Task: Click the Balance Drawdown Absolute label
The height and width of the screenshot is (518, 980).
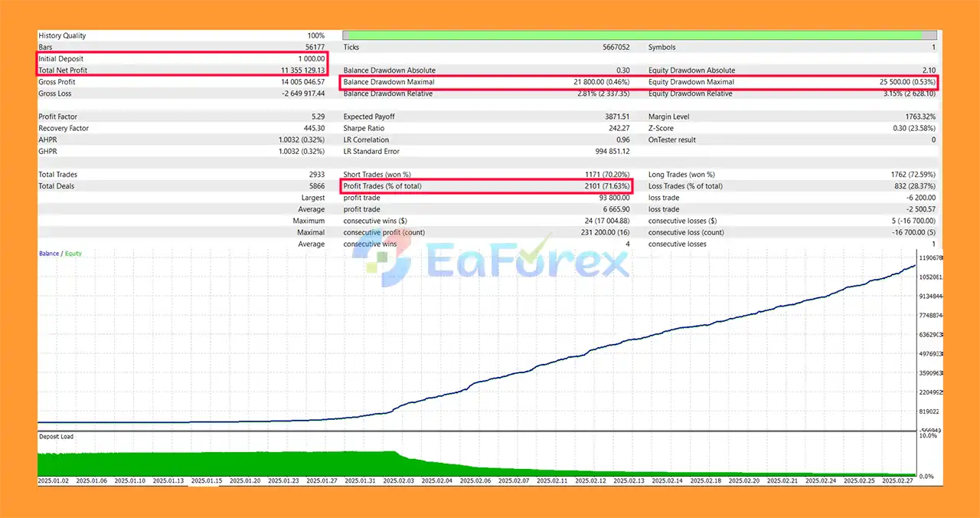Action: 389,70
